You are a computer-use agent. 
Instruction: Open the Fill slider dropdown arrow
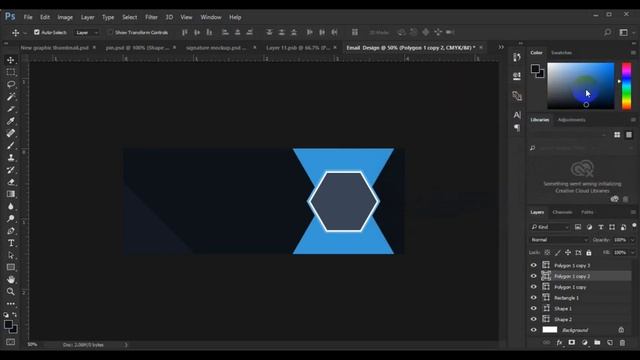click(x=633, y=253)
